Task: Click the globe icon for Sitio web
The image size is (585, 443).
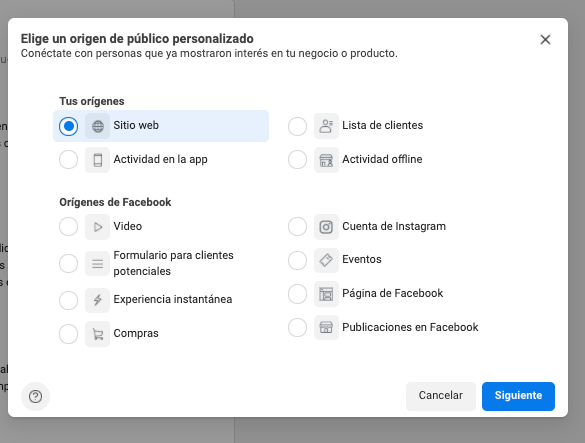Action: [x=97, y=126]
